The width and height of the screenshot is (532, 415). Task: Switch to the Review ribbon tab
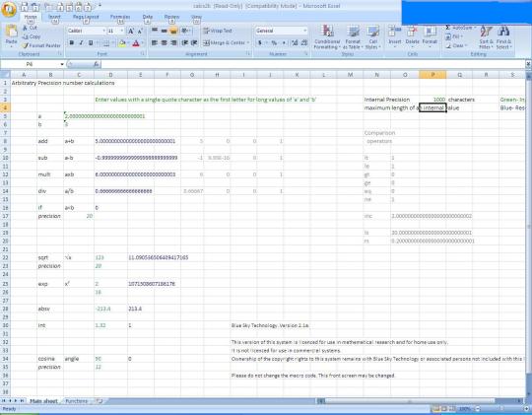(x=171, y=17)
